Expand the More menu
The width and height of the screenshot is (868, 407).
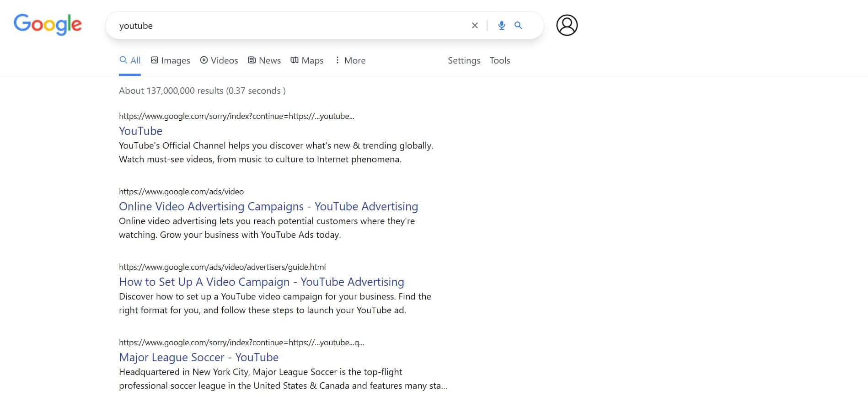click(350, 60)
